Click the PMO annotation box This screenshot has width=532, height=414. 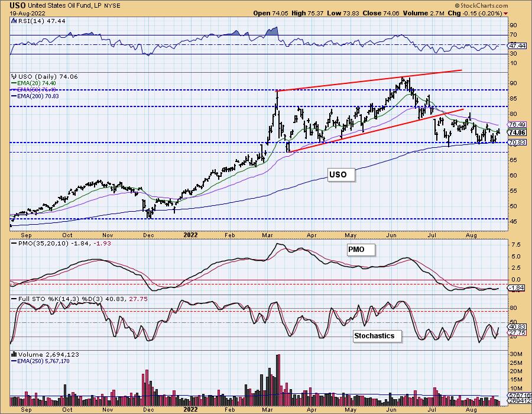coord(361,250)
